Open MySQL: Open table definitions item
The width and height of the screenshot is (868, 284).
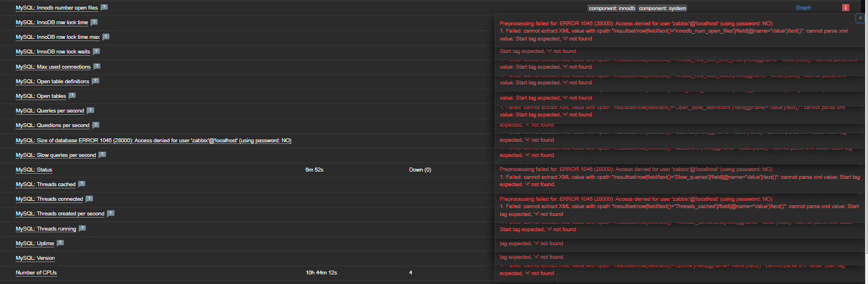tap(52, 82)
